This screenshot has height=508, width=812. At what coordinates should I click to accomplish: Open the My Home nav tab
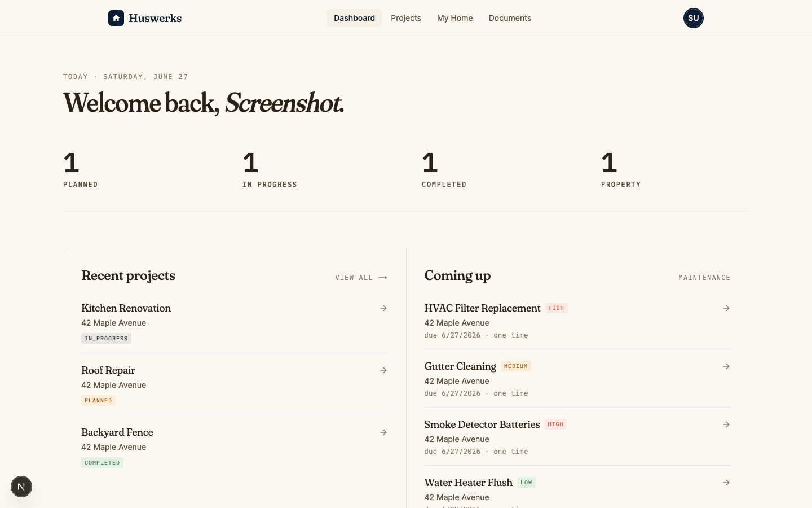(455, 18)
